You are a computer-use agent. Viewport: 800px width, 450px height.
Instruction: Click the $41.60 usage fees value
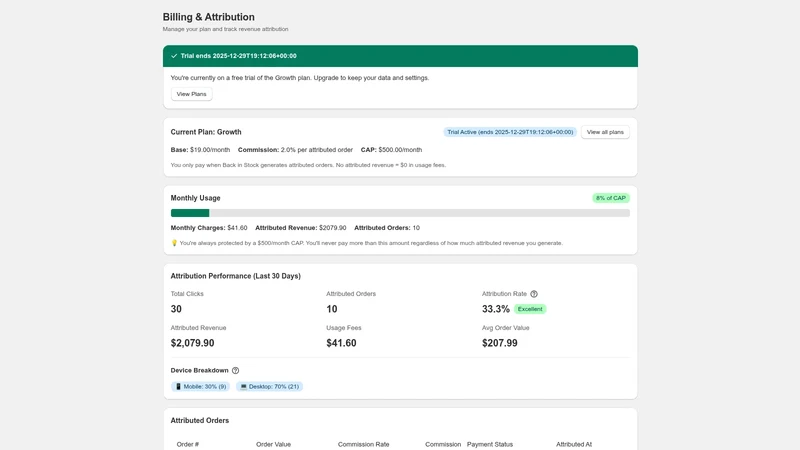click(x=341, y=343)
